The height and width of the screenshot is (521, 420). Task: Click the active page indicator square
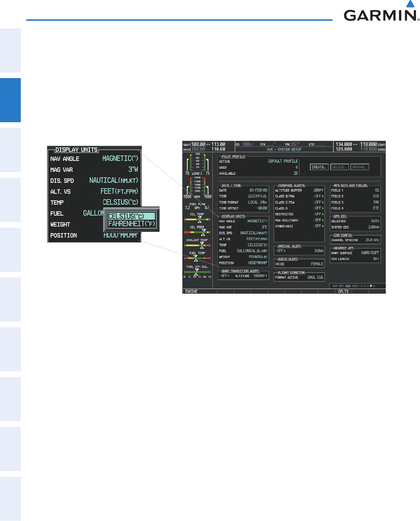click(x=371, y=286)
